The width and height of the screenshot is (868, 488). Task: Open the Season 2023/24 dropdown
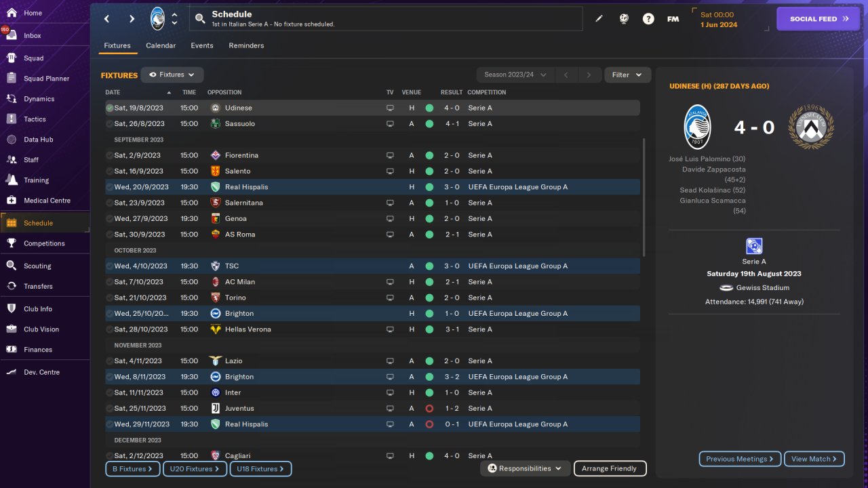click(x=515, y=75)
